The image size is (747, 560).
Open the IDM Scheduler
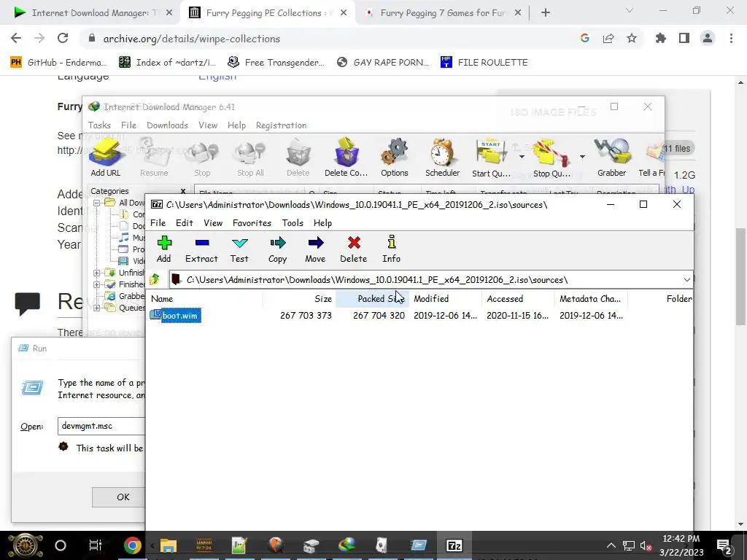pos(443,157)
